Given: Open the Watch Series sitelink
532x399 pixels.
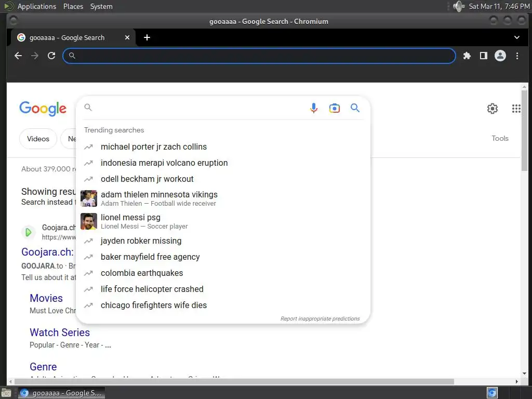Looking at the screenshot, I should tap(60, 332).
